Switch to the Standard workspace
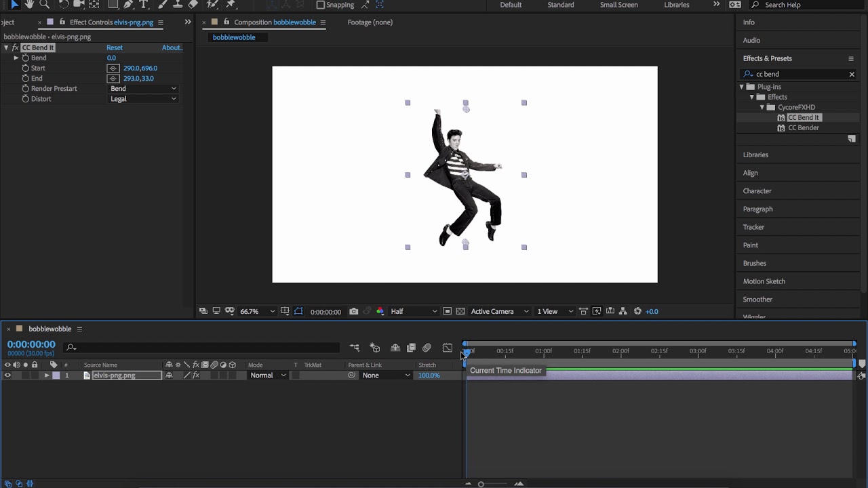The height and width of the screenshot is (488, 868). point(561,5)
